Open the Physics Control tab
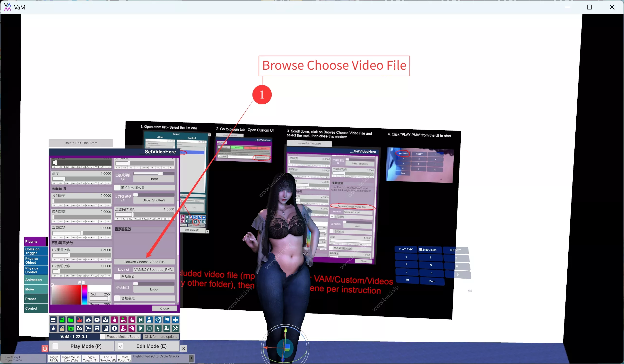The height and width of the screenshot is (364, 624). pyautogui.click(x=36, y=270)
